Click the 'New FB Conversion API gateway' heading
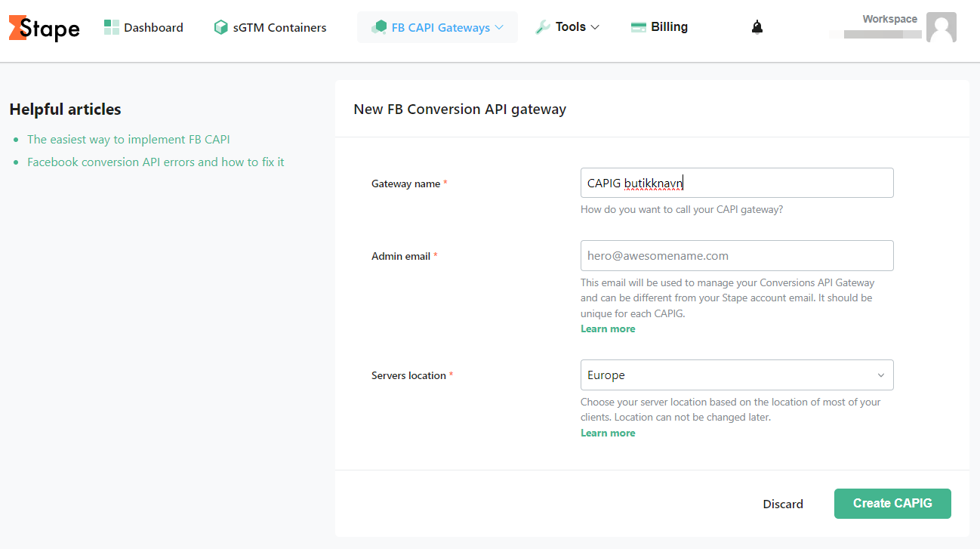 pyautogui.click(x=460, y=109)
